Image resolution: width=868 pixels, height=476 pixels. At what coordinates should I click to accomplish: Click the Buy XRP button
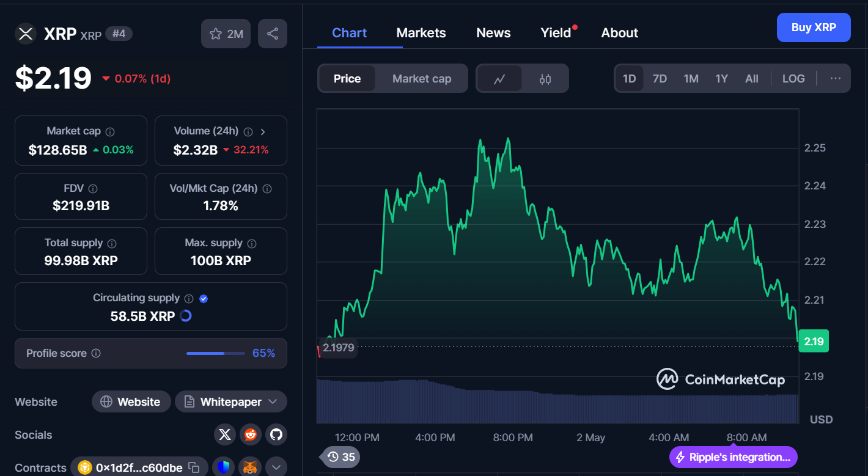[x=814, y=27]
